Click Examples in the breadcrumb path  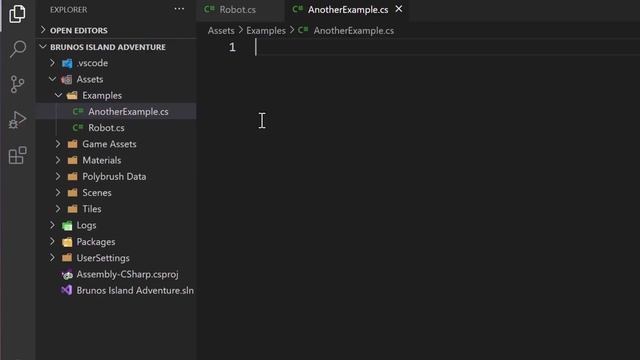click(266, 31)
